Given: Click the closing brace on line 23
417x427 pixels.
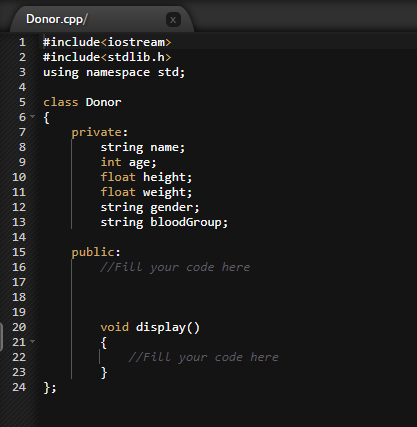Looking at the screenshot, I should (x=104, y=372).
